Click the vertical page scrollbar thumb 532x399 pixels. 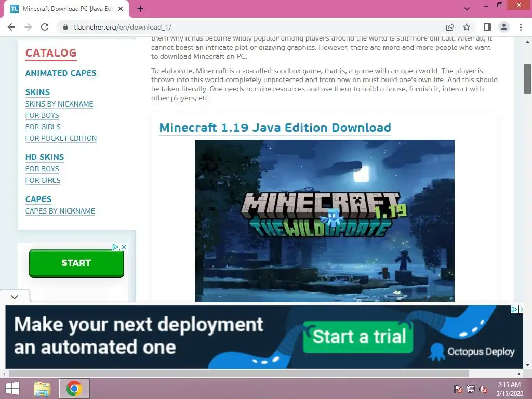point(527,79)
